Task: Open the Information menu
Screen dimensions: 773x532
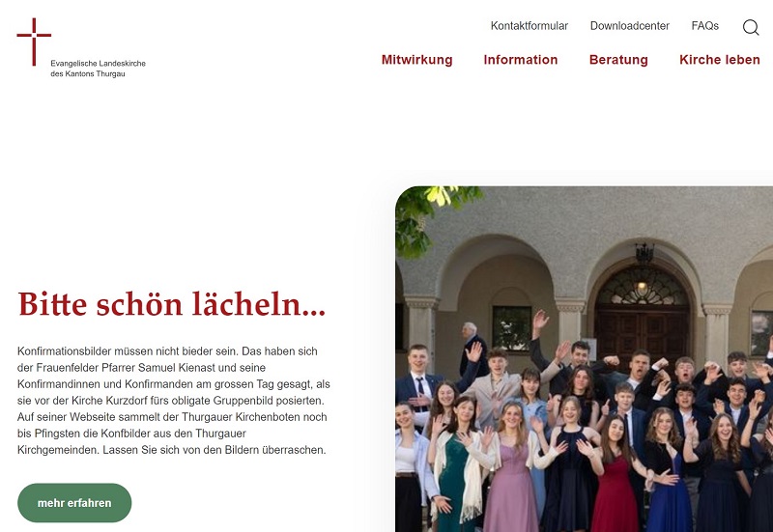Action: [x=521, y=60]
